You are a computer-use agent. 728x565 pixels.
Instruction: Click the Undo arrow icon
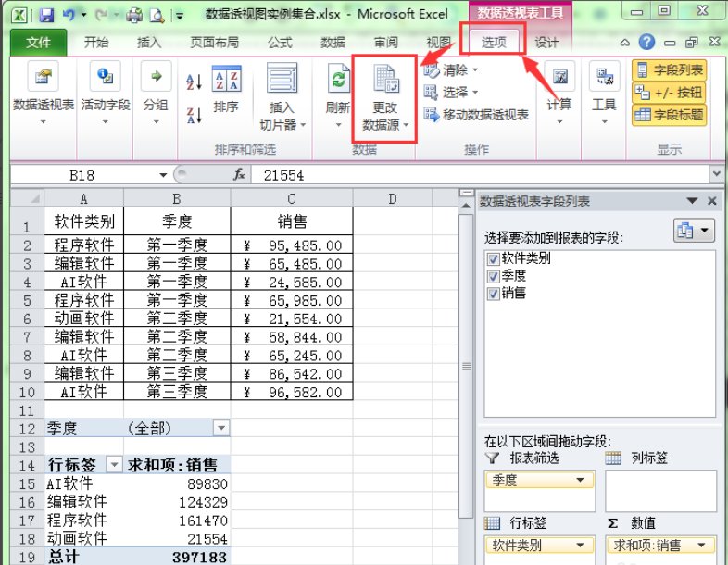(69, 15)
